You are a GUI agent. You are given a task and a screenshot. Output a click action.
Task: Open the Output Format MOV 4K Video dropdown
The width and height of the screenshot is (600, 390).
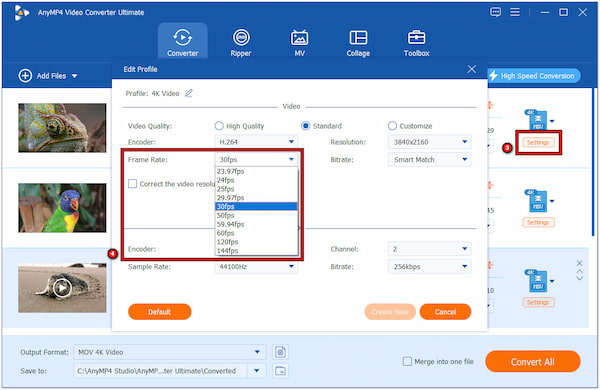click(x=170, y=352)
